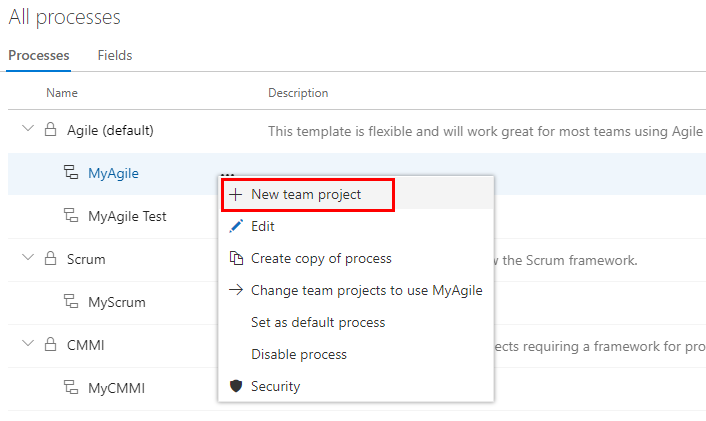This screenshot has height=421, width=706.
Task: Switch to the Fields tab
Action: tap(115, 56)
